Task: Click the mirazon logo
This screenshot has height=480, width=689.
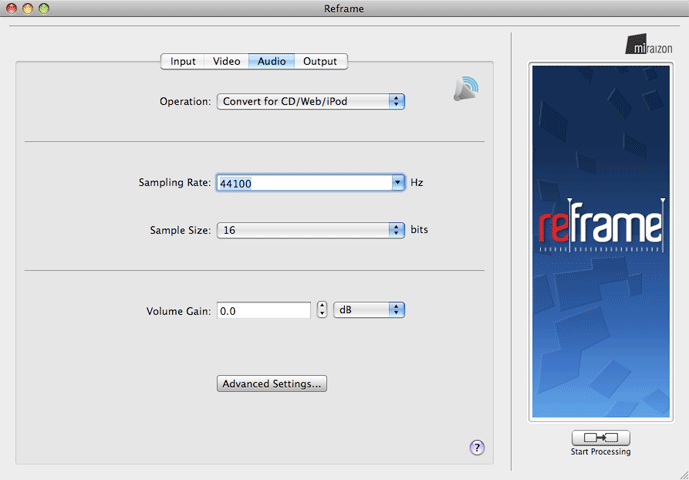Action: pyautogui.click(x=649, y=45)
